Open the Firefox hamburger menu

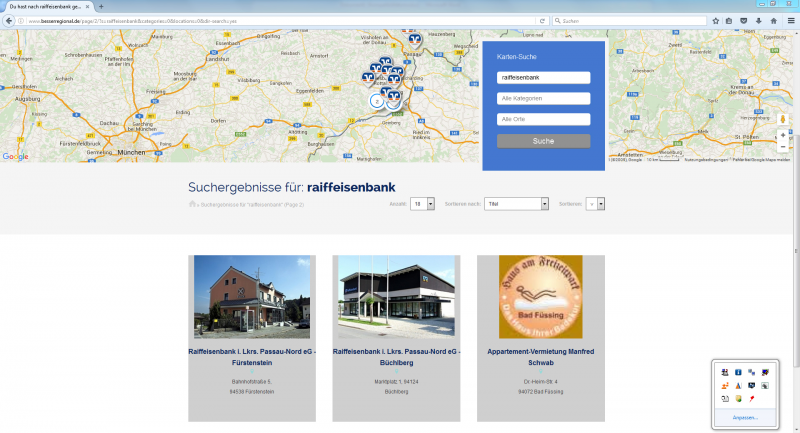(790, 20)
